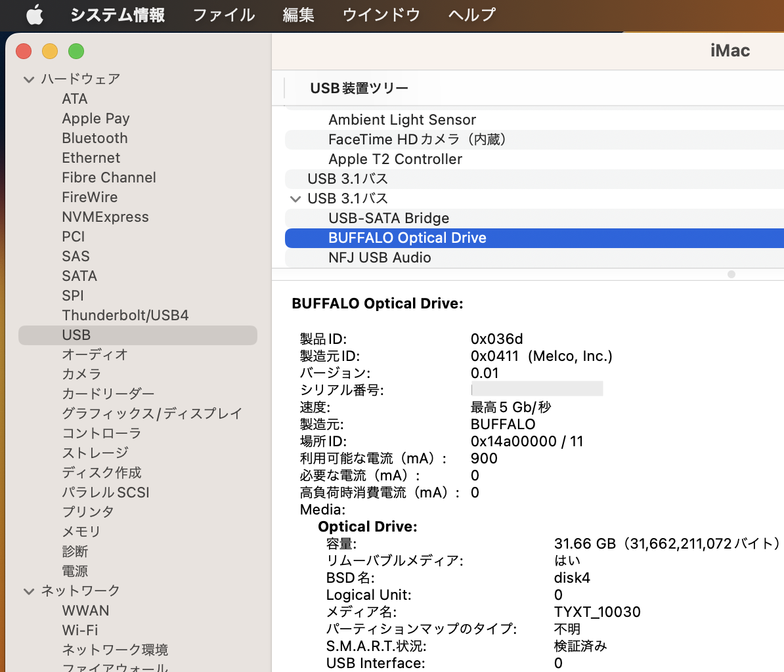Select Apple T2 Controller entry
Screen dimensions: 784x672
click(x=395, y=159)
